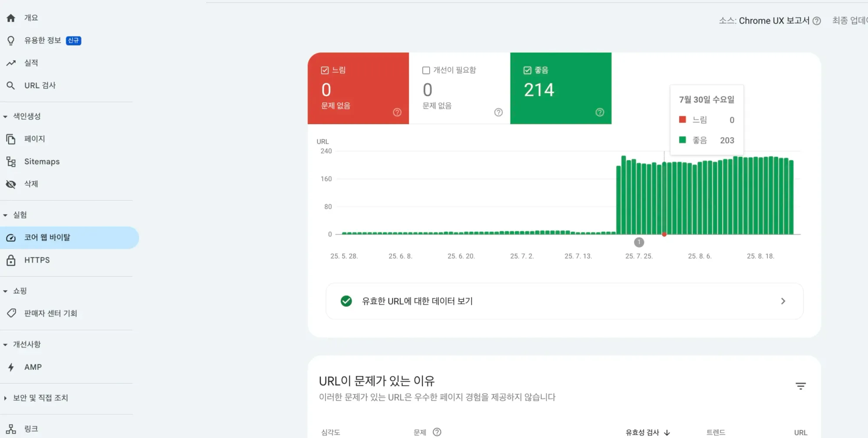The height and width of the screenshot is (438, 868).
Task: Uncheck the 느림 checkbox
Action: coord(324,69)
